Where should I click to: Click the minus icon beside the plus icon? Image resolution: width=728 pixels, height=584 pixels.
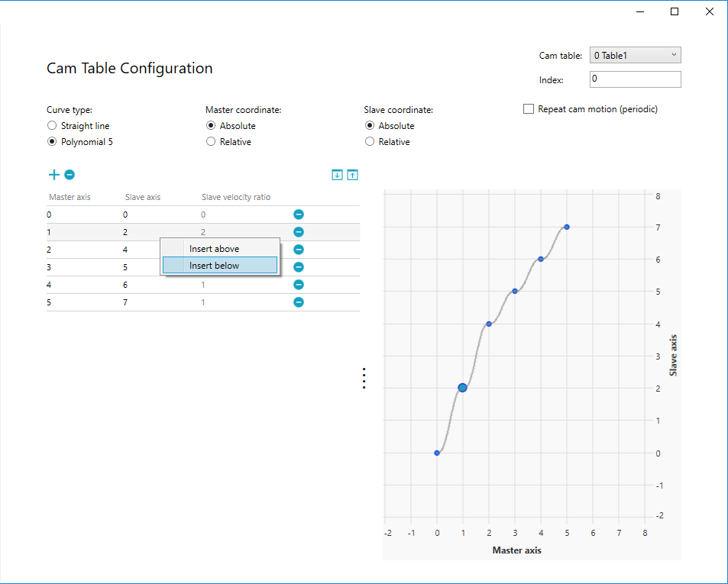(70, 175)
